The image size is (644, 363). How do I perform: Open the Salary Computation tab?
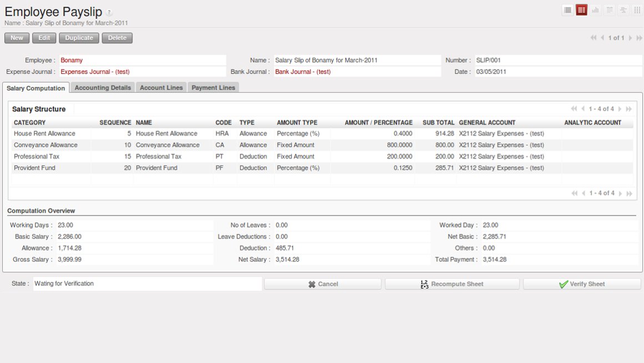pos(36,88)
